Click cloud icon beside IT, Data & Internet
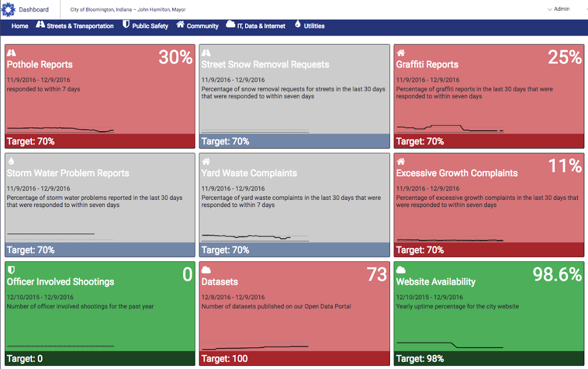 [231, 25]
